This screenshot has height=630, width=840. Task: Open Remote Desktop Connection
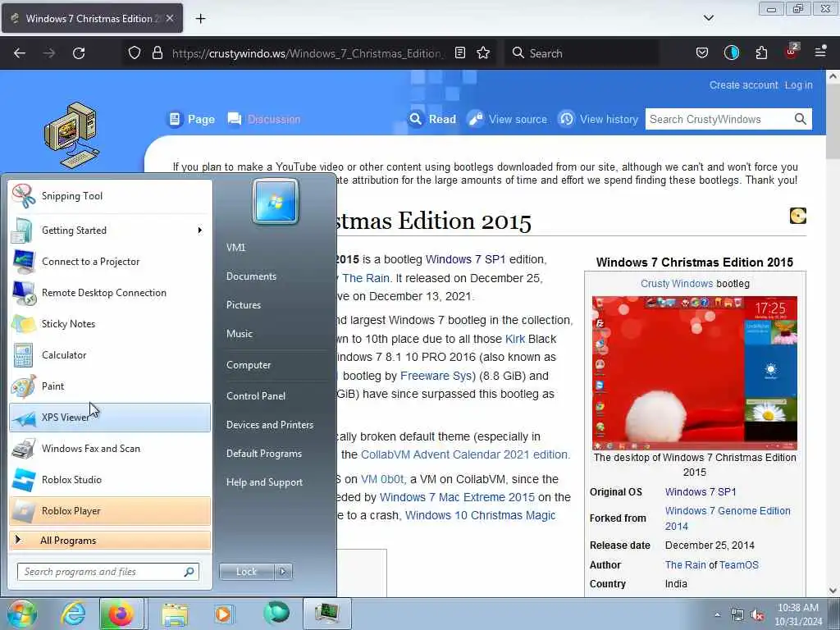(110, 293)
